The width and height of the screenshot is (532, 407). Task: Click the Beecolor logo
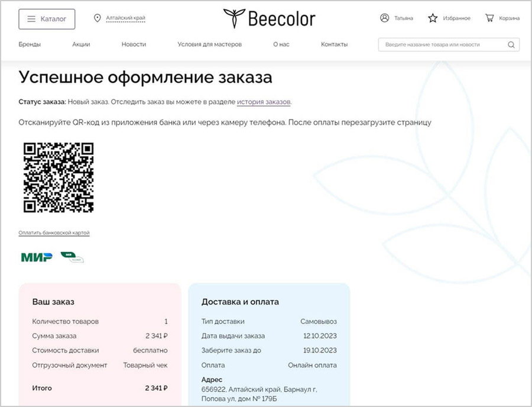coord(269,18)
